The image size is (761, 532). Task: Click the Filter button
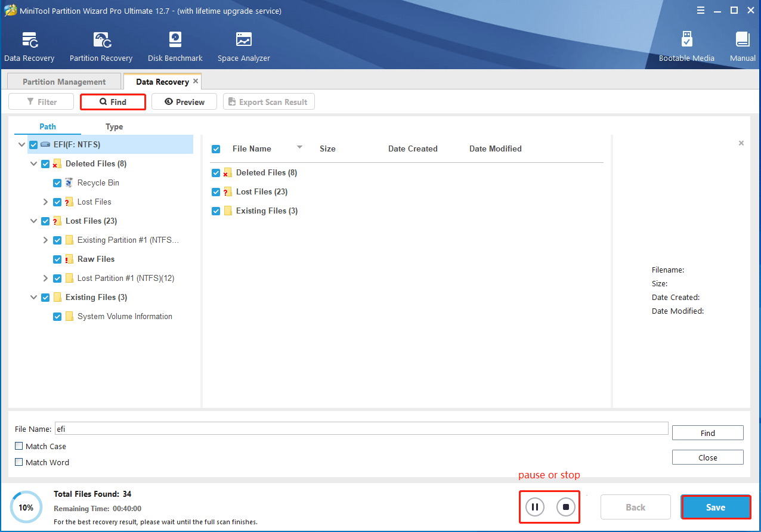click(41, 102)
